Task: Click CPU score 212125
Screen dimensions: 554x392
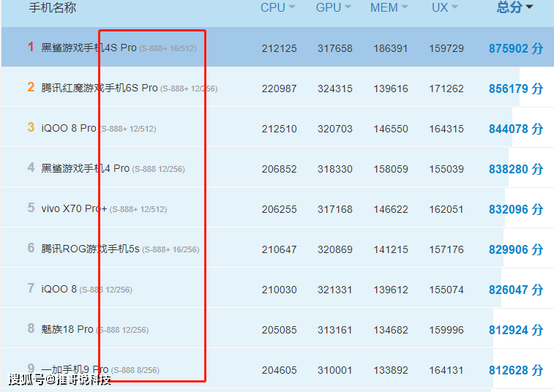Action: tap(279, 48)
